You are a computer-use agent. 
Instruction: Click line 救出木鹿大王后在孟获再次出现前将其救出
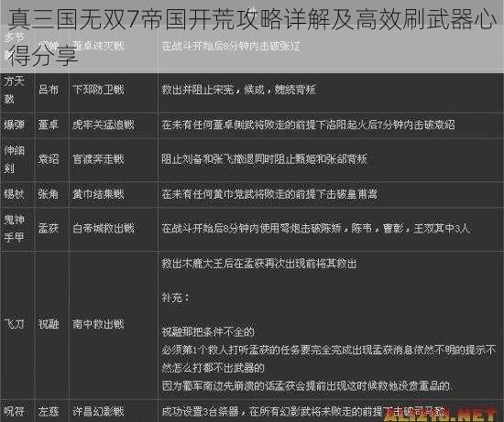coord(259,264)
